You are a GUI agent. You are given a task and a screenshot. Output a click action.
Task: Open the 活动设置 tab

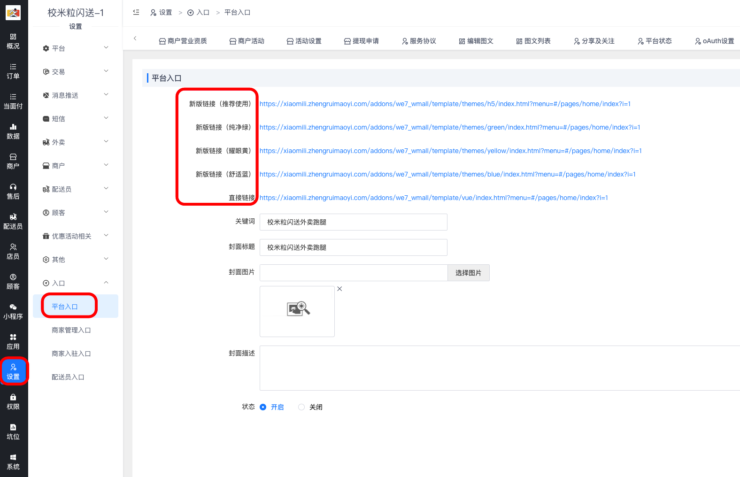pos(303,41)
